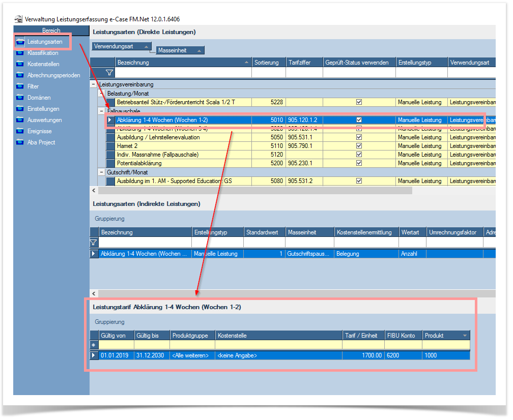Sort by Bezeichnung column in direct services
The image size is (513, 420).
click(x=183, y=63)
